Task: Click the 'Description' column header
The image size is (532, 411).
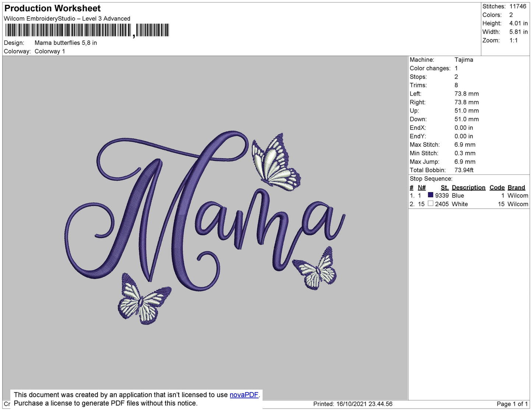Action: tap(469, 187)
